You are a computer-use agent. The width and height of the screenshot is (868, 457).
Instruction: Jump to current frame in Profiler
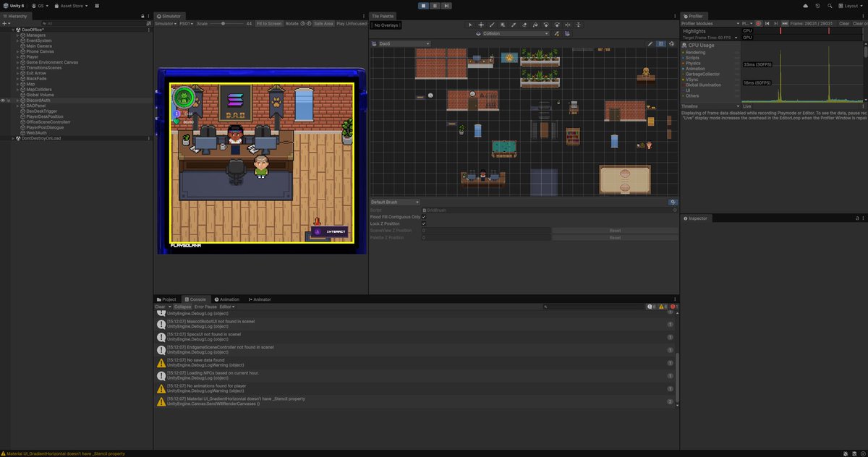[x=784, y=23]
